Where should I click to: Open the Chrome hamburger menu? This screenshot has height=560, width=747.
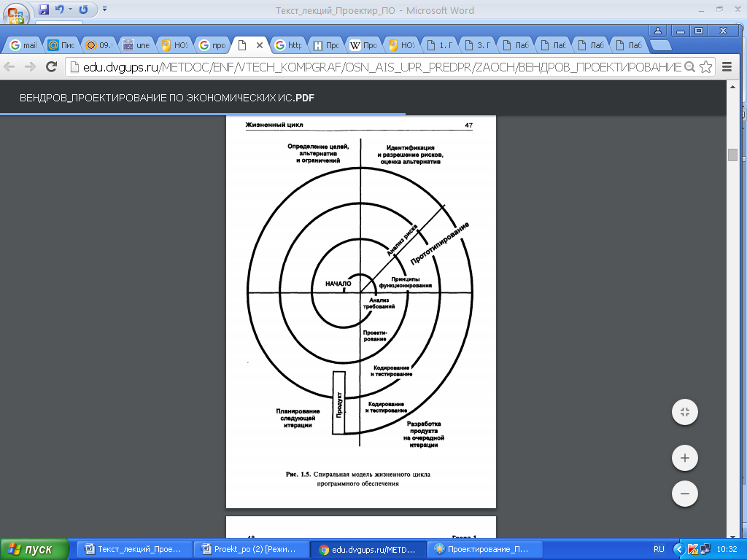tap(727, 67)
